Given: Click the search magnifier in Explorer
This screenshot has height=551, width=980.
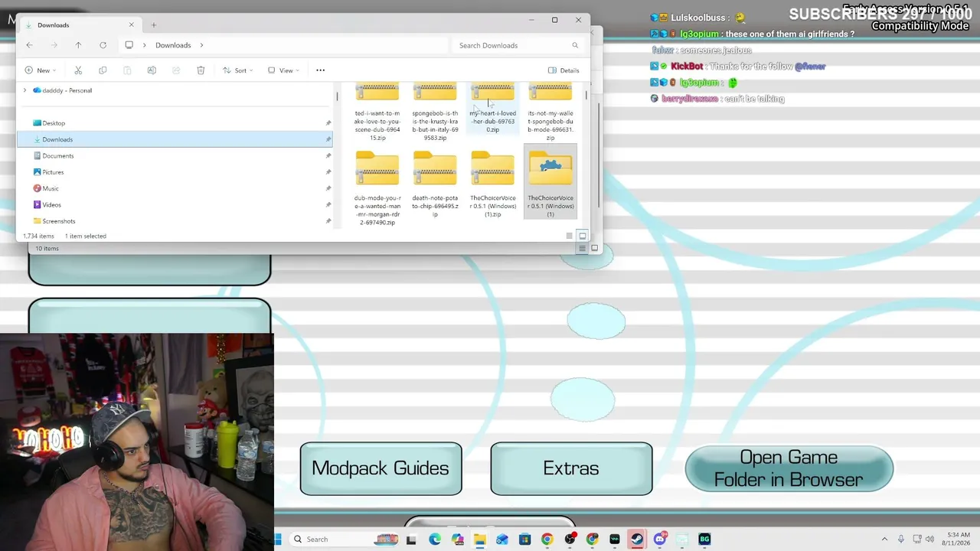Looking at the screenshot, I should 575,45.
